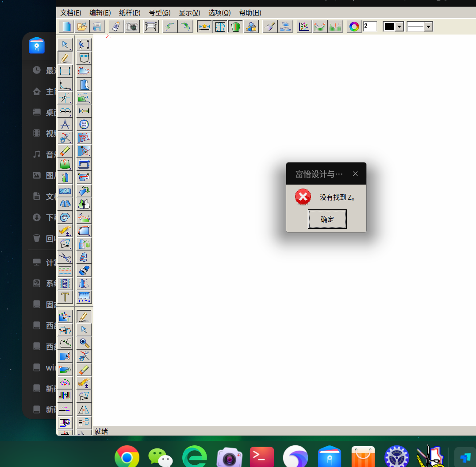Image resolution: width=476 pixels, height=467 pixels.
Task: Select the eraser tool in left toolbox column
Action: click(x=65, y=151)
